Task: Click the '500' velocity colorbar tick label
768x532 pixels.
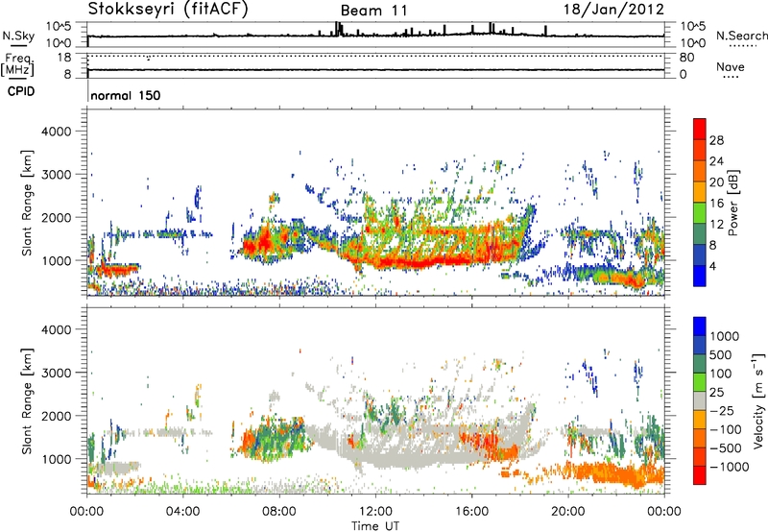Action: coord(721,354)
